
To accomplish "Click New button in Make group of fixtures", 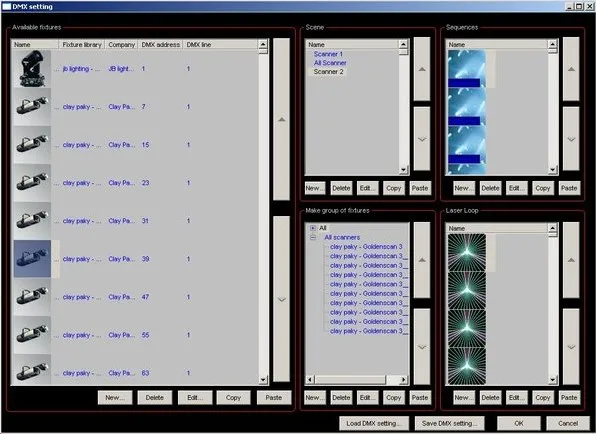I will 315,398.
